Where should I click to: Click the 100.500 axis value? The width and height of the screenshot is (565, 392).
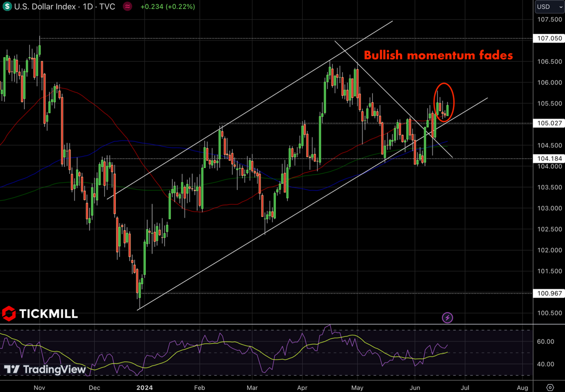pyautogui.click(x=549, y=313)
